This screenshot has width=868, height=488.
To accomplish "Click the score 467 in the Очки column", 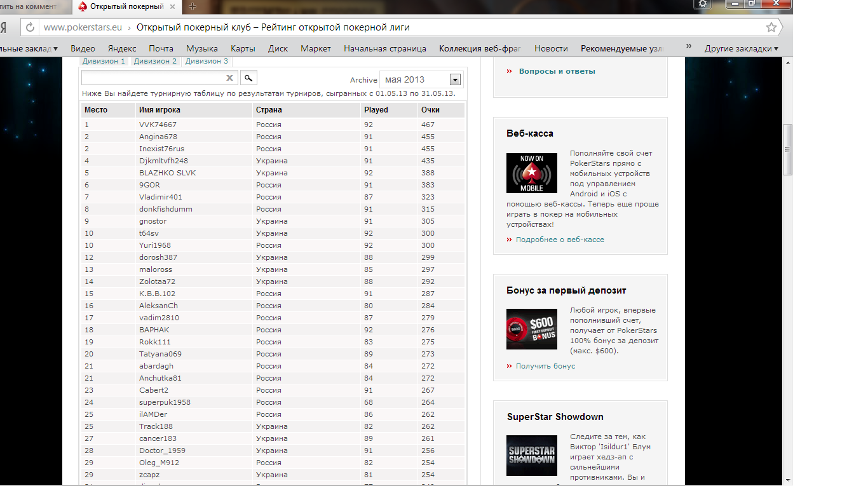I will click(428, 125).
